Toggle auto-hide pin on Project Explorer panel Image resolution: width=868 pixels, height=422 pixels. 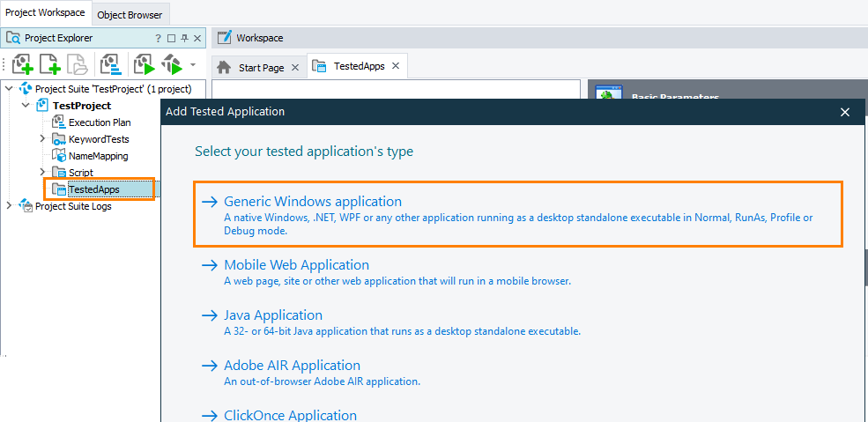[x=184, y=38]
